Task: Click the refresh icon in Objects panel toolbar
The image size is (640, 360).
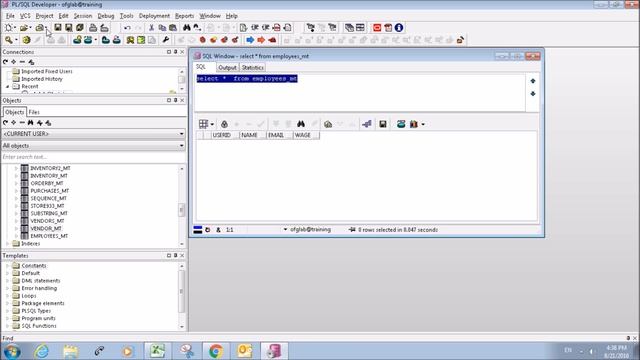Action: [5, 122]
